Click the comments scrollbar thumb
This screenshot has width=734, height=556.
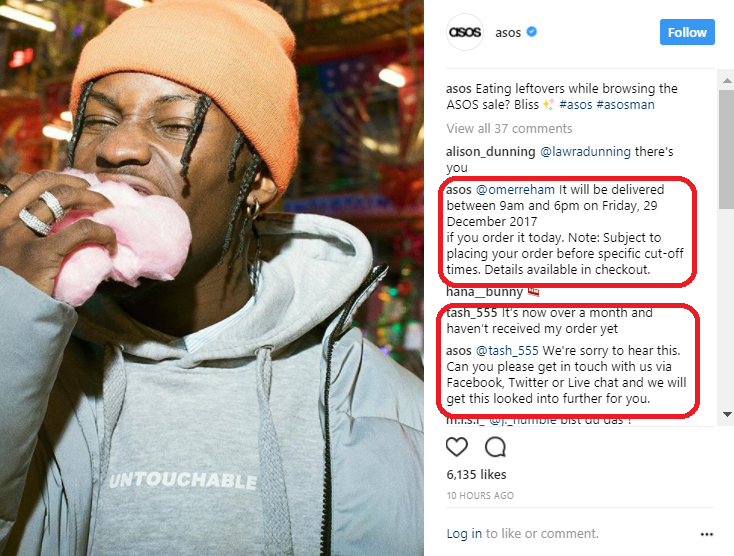click(727, 149)
